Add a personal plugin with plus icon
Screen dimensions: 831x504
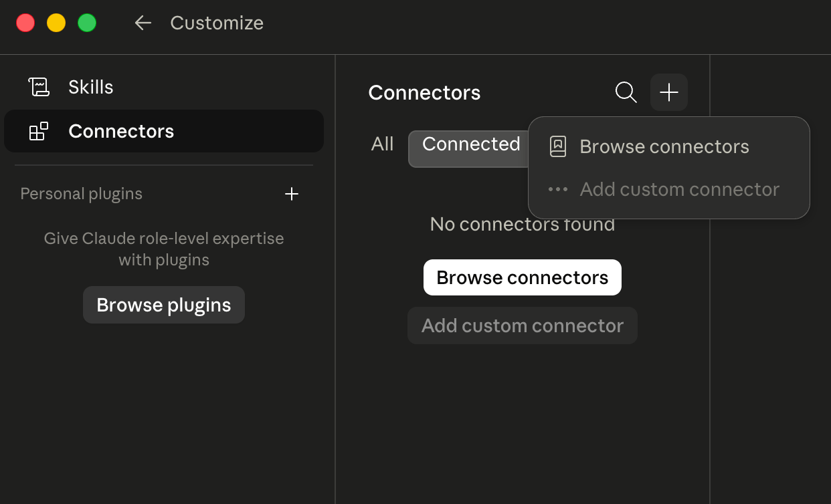coord(292,194)
